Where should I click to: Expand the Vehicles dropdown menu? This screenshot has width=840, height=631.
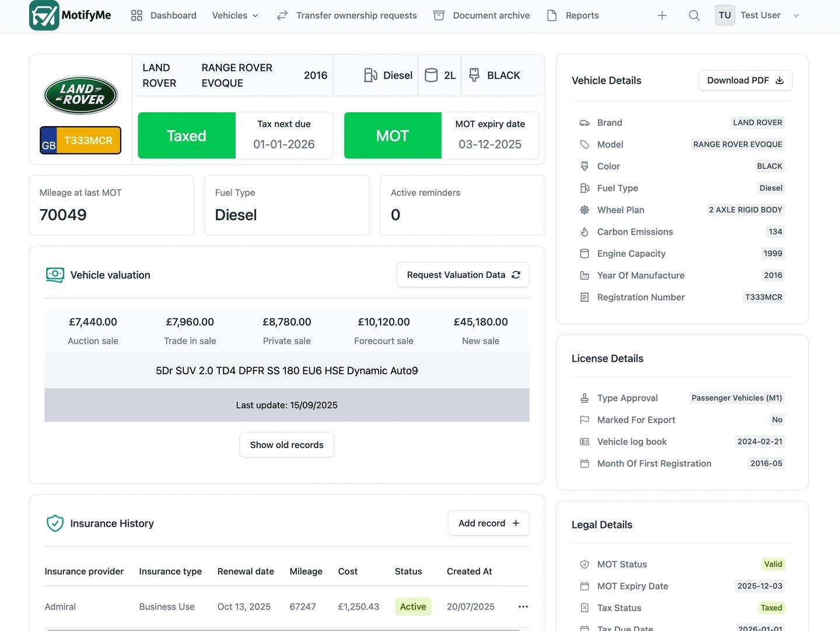click(x=235, y=16)
